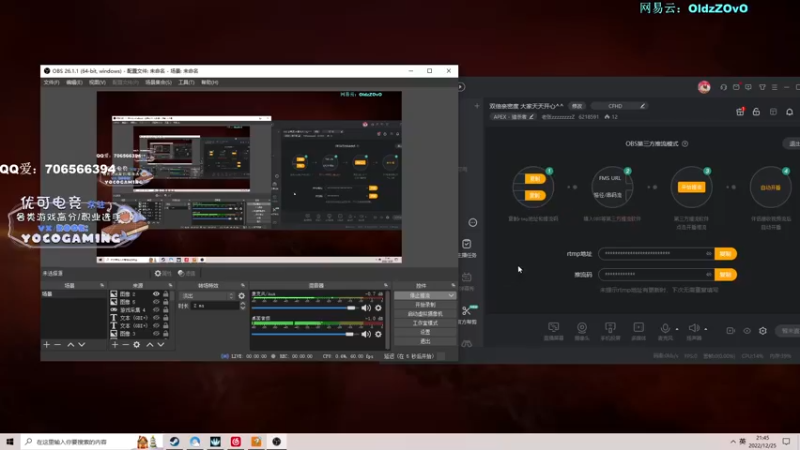
Task: Pop out the OBS scenes dock panel
Action: [x=102, y=285]
